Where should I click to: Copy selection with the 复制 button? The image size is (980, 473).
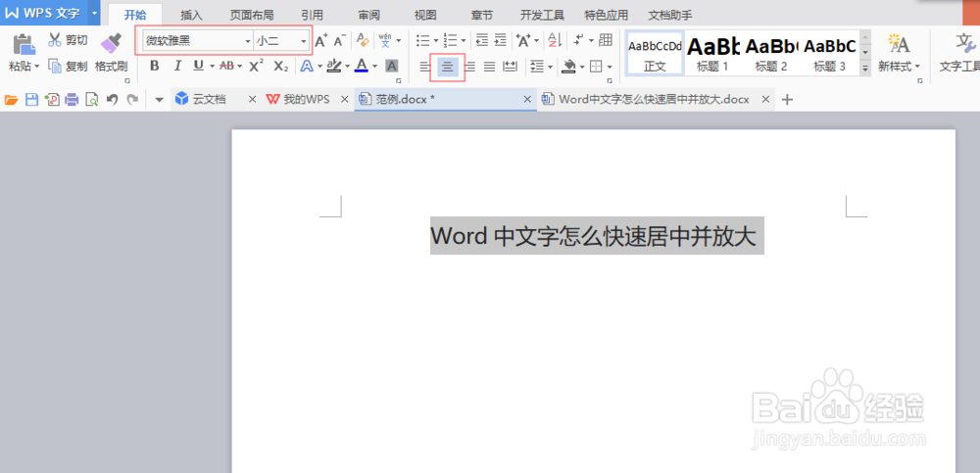coord(69,66)
